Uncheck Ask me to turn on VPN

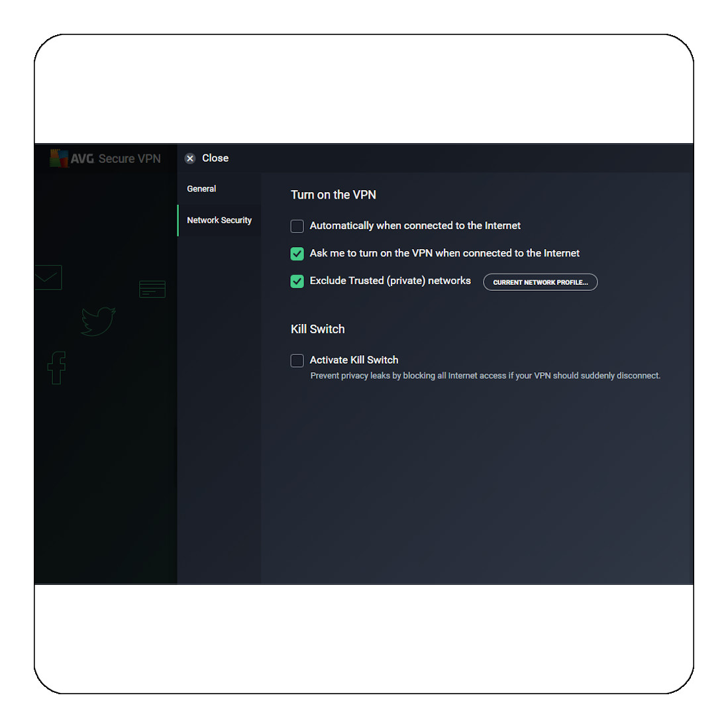click(297, 254)
